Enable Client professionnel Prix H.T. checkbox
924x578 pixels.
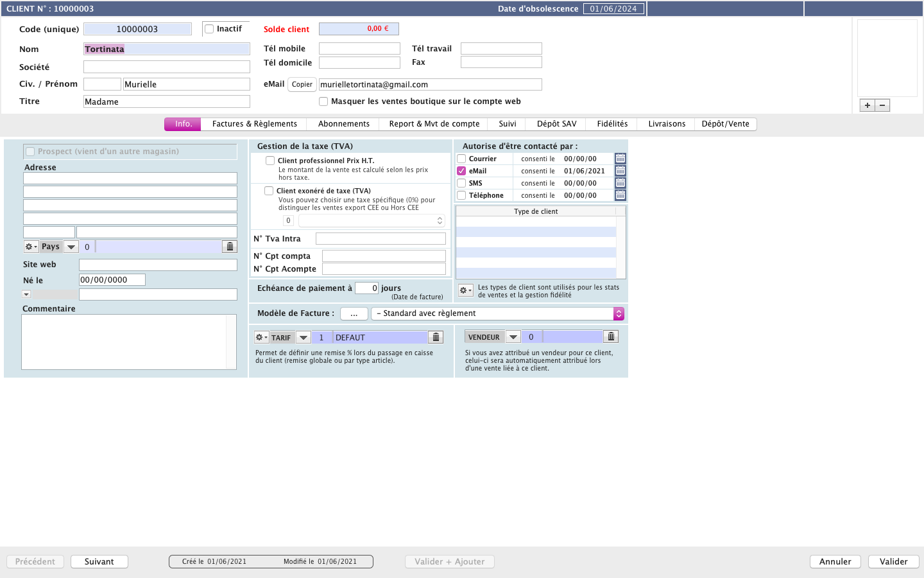[x=270, y=161]
